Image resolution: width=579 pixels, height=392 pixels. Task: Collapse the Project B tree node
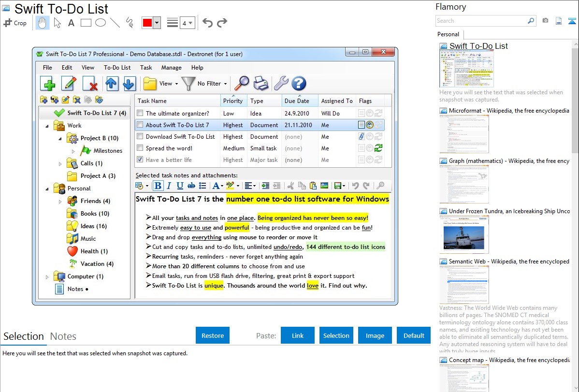pos(60,139)
